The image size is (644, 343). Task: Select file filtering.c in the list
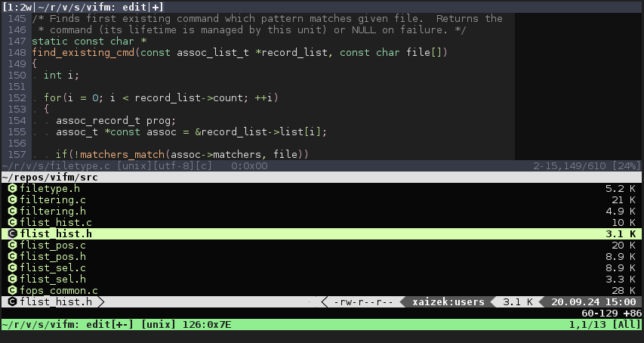click(53, 200)
